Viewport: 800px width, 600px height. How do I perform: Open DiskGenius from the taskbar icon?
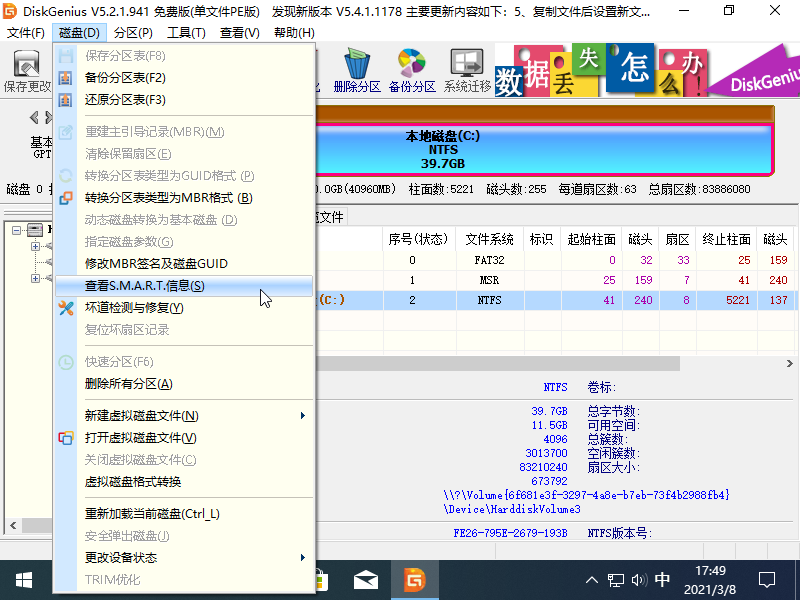click(413, 579)
